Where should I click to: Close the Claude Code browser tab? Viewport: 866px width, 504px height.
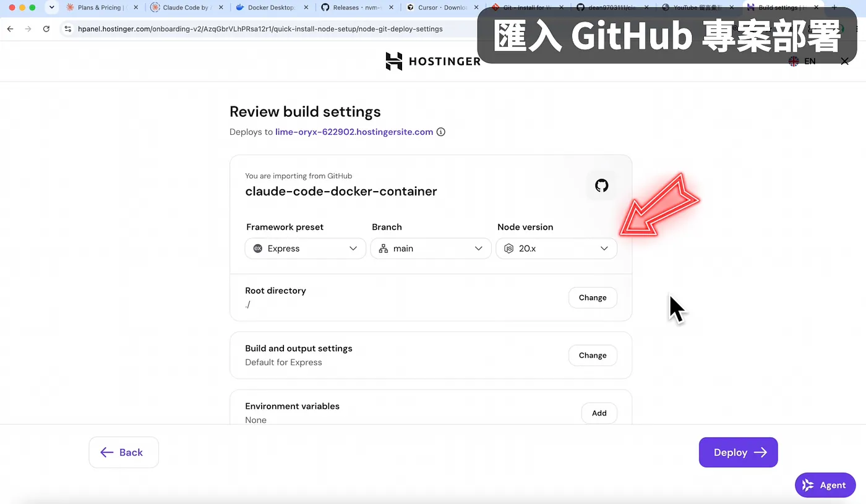(x=222, y=8)
